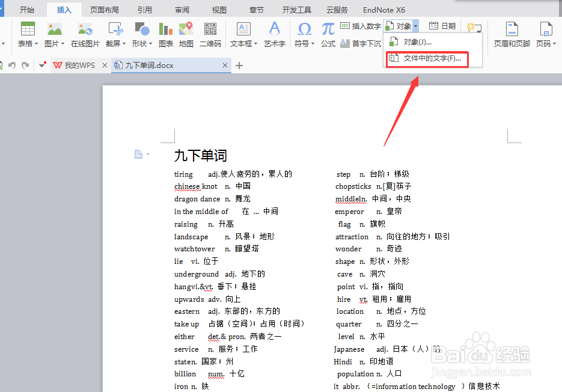Close the 我的WPS tab

(105, 66)
